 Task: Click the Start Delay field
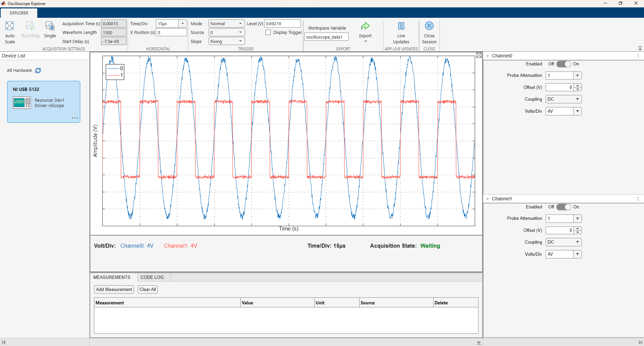click(114, 41)
